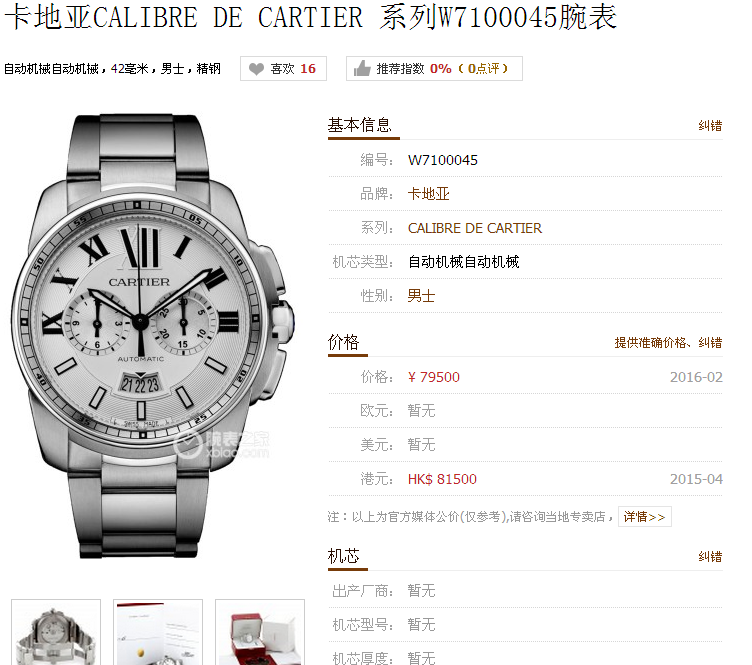Open the CALIBRE DE CARTIER series link
The width and height of the screenshot is (752, 665).
pyautogui.click(x=475, y=228)
